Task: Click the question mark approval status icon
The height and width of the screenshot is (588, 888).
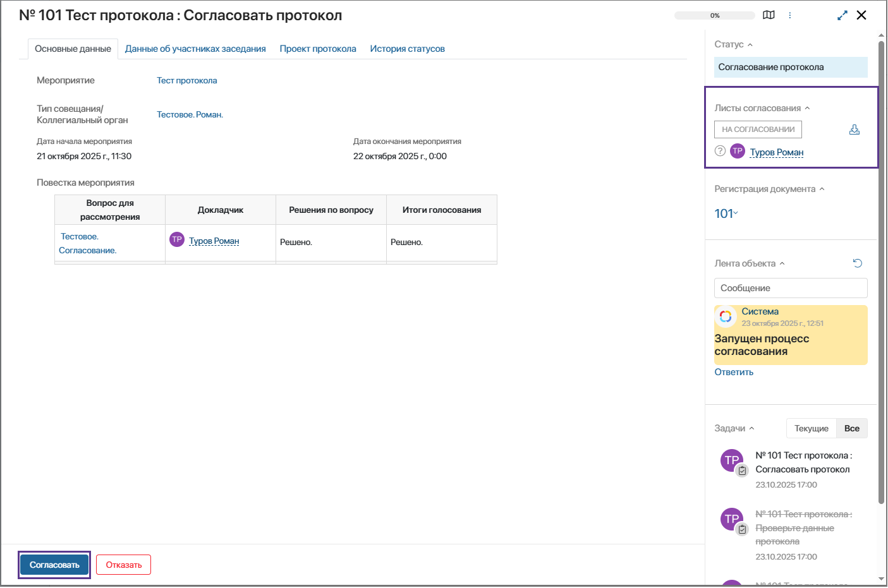Action: [x=720, y=151]
